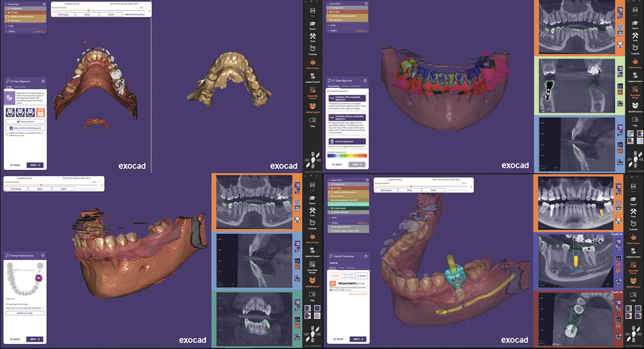Click the Ti bases button
This screenshot has height=349, width=644.
(x=361, y=276)
